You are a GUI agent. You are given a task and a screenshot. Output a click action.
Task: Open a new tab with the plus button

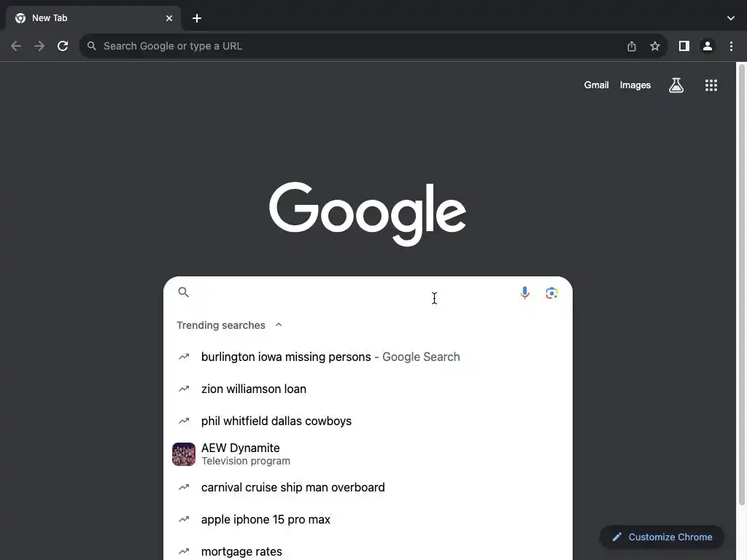pos(197,18)
